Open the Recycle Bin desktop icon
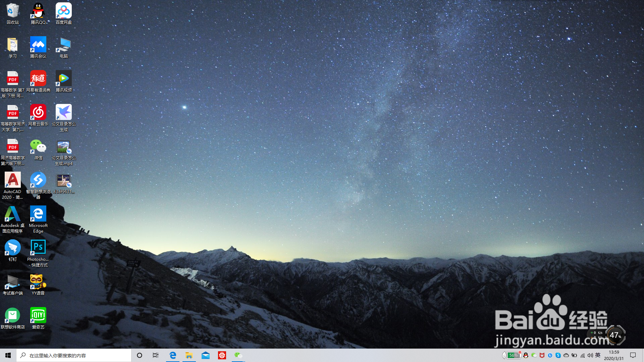The image size is (644, 362). [x=12, y=11]
